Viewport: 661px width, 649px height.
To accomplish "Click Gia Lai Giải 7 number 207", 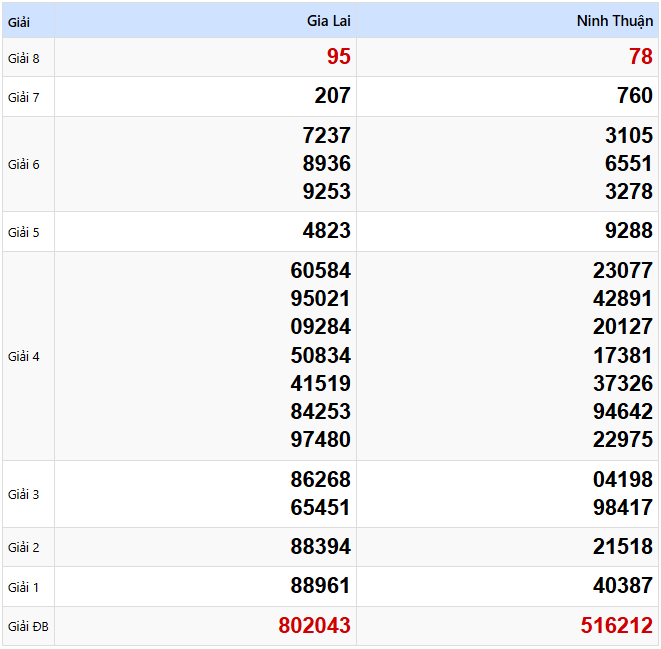I will point(332,96).
